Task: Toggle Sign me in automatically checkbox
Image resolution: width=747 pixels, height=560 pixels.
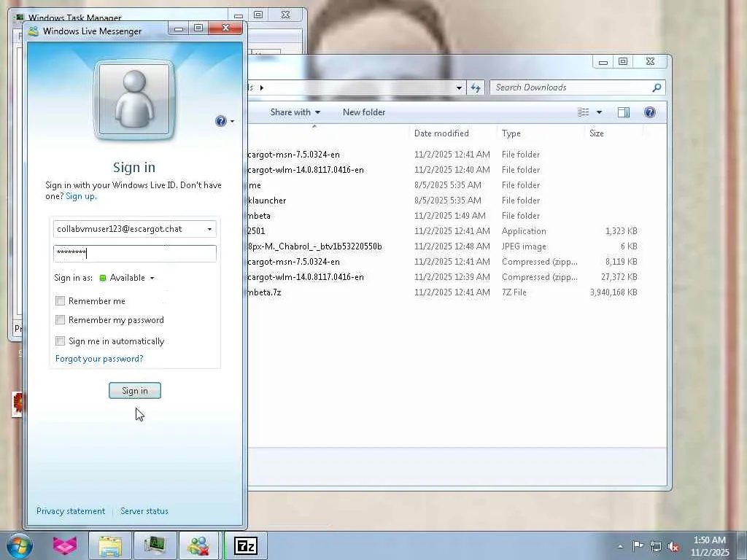Action: click(x=60, y=341)
